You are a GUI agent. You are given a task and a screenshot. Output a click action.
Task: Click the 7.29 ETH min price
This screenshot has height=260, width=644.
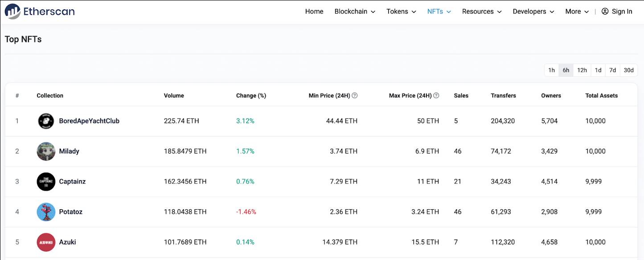(344, 182)
